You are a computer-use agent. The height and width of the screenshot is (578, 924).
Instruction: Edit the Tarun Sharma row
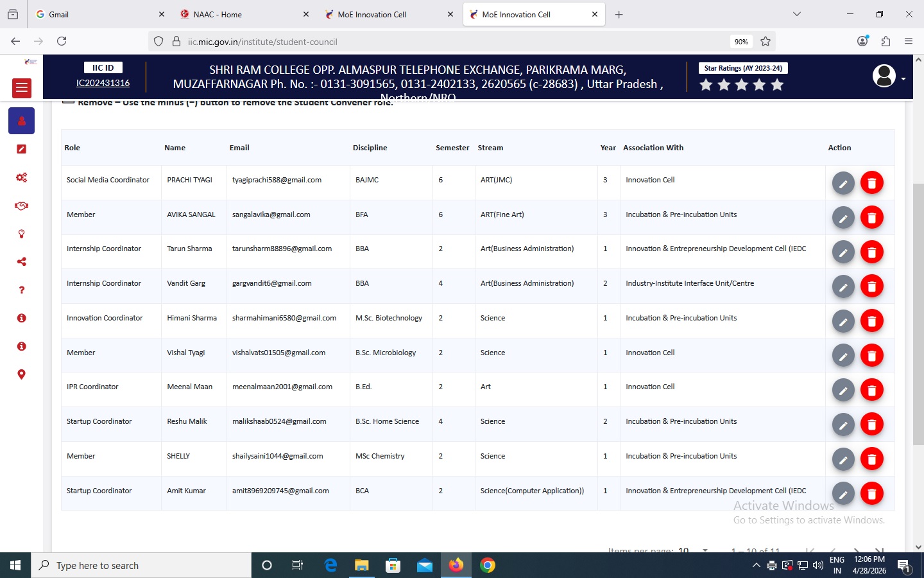tap(843, 252)
